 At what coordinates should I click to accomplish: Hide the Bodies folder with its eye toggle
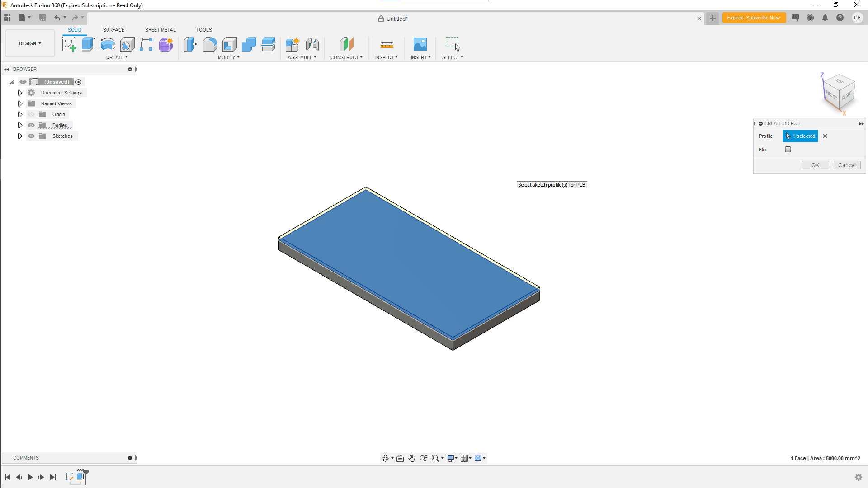(x=31, y=125)
